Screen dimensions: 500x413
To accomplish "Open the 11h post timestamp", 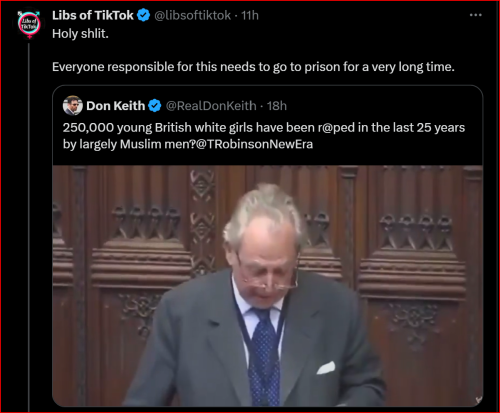I will point(250,15).
